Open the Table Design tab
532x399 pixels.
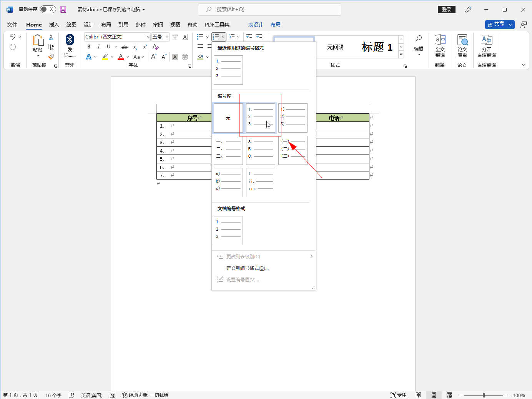[x=256, y=25]
